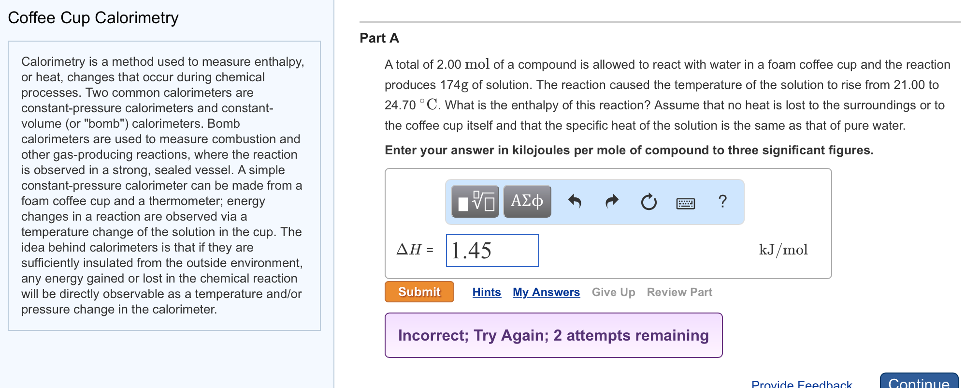Open the on-screen keyboard helper
The image size is (980, 388).
coord(686,202)
